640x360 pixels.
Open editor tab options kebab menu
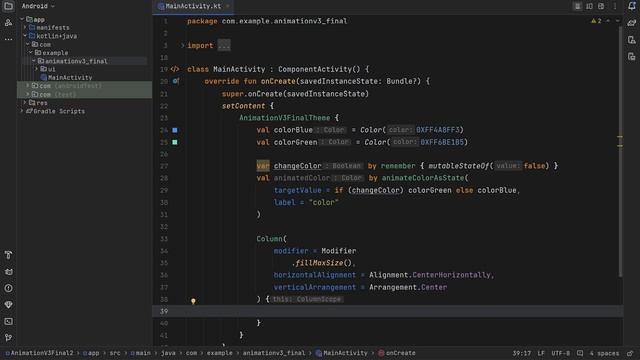click(615, 6)
